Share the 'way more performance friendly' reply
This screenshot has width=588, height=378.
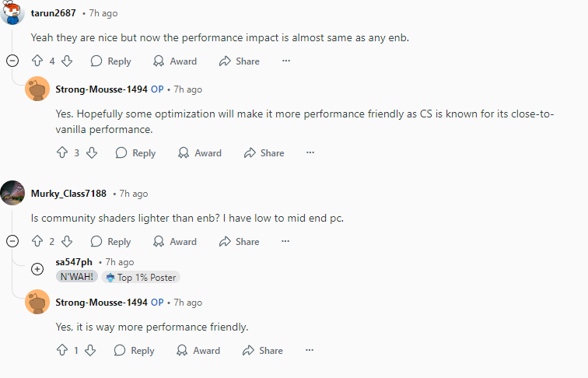click(263, 350)
